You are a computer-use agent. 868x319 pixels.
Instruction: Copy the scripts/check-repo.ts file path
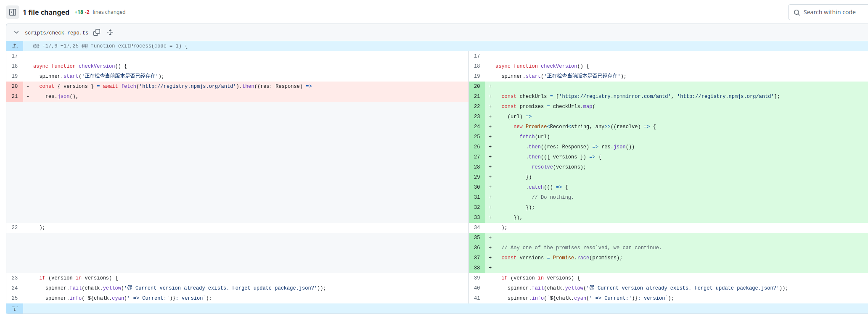97,32
